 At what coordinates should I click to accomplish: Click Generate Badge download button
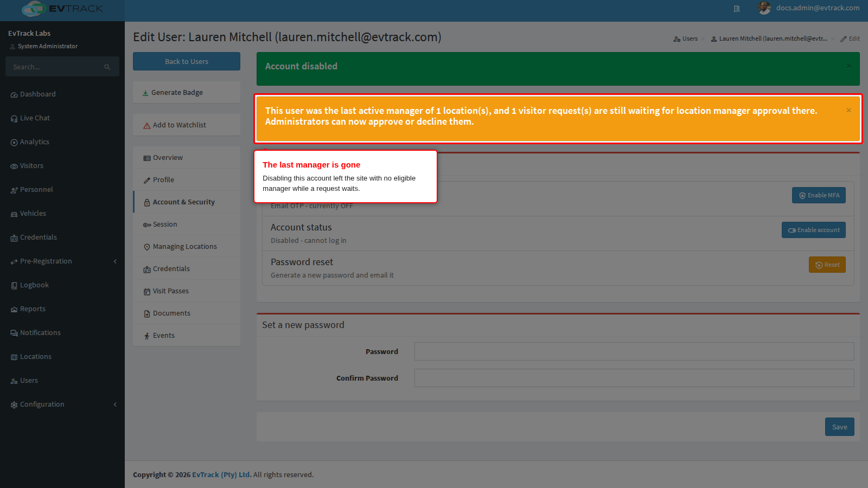tap(187, 93)
